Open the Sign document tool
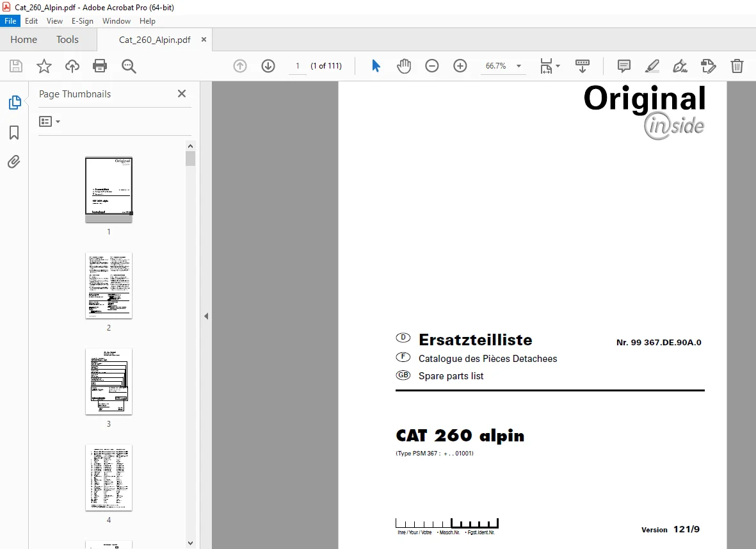Image resolution: width=756 pixels, height=549 pixels. [680, 66]
